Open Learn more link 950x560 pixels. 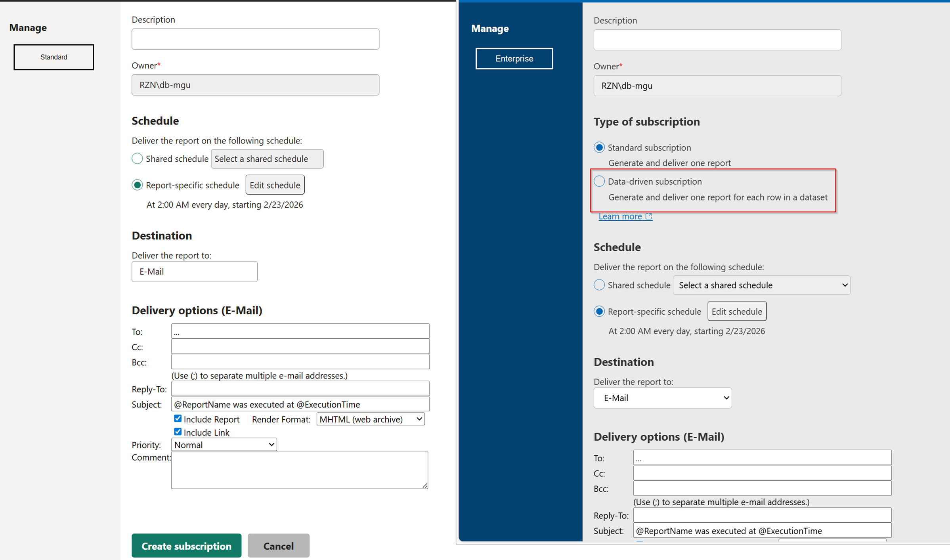[x=620, y=216]
